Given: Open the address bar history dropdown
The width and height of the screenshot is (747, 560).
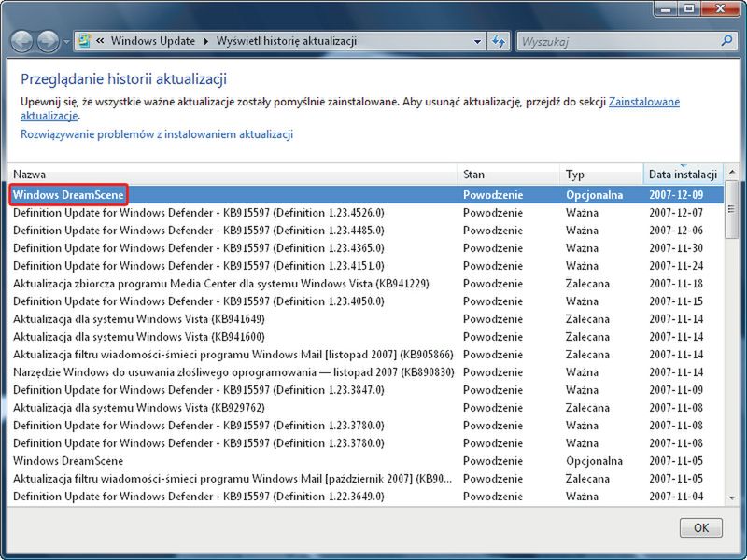Looking at the screenshot, I should click(x=478, y=42).
